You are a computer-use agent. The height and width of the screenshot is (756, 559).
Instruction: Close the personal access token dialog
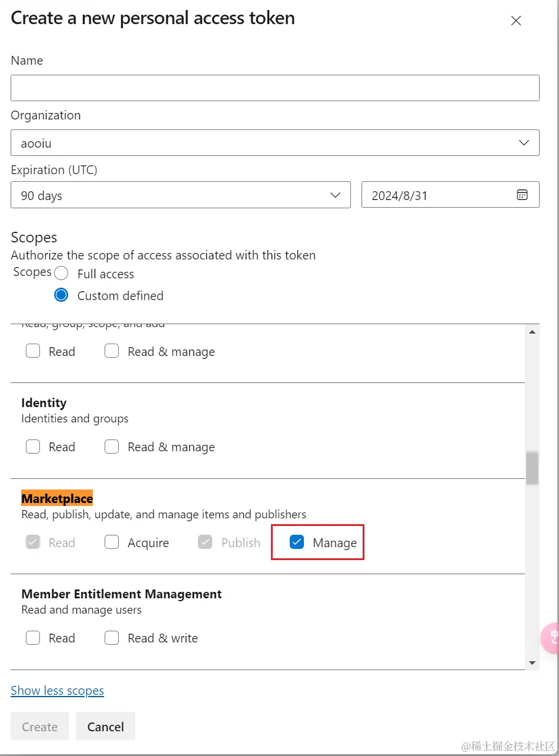pyautogui.click(x=516, y=21)
